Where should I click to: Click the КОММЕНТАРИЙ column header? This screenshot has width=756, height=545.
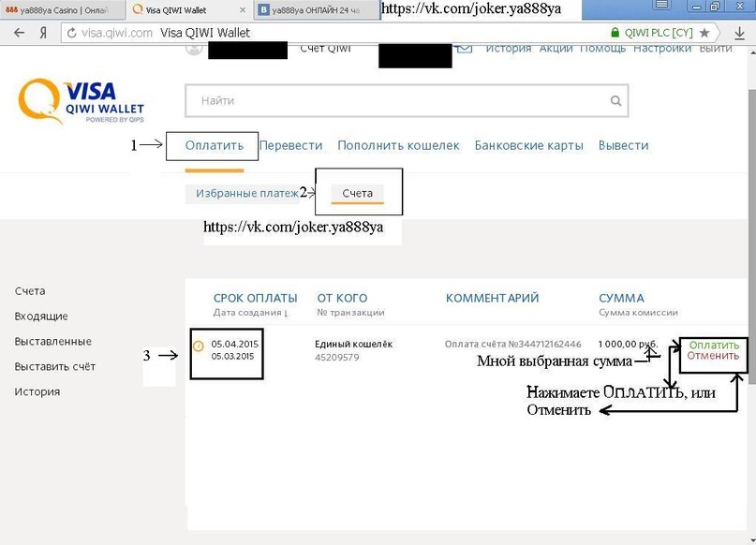click(492, 299)
